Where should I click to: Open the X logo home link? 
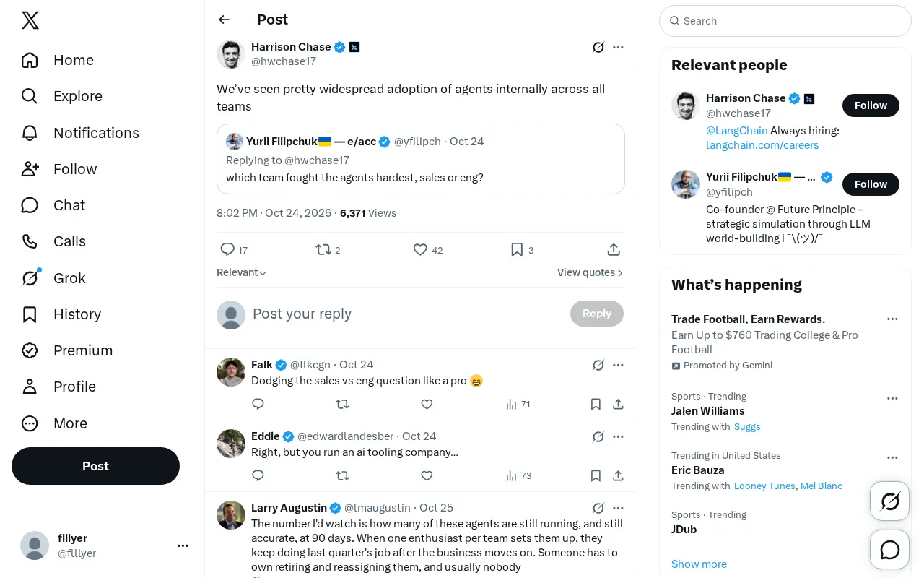[x=30, y=20]
